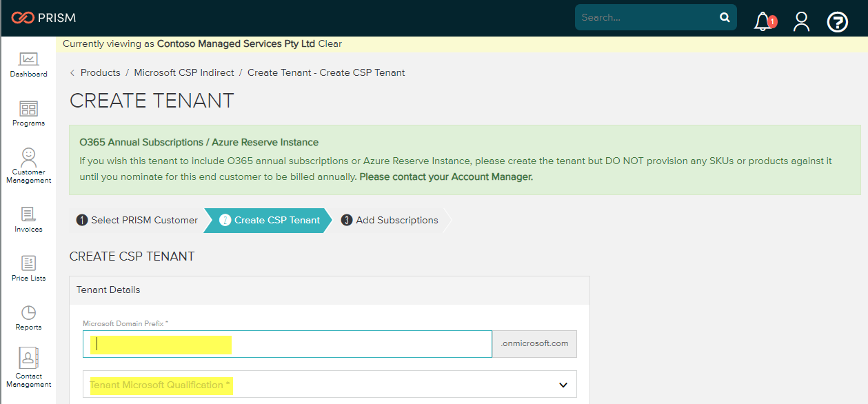Click the Microsoft Domain Prefix field
Screen dimensions: 868x404
(287, 344)
